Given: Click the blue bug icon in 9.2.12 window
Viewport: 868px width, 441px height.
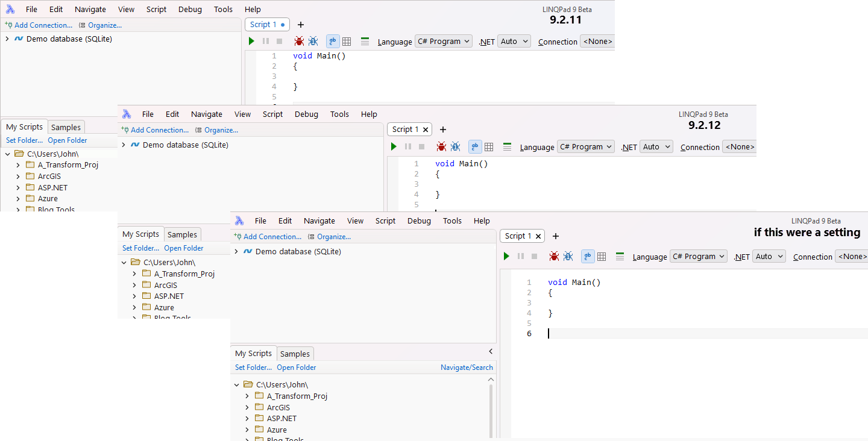Looking at the screenshot, I should point(455,146).
